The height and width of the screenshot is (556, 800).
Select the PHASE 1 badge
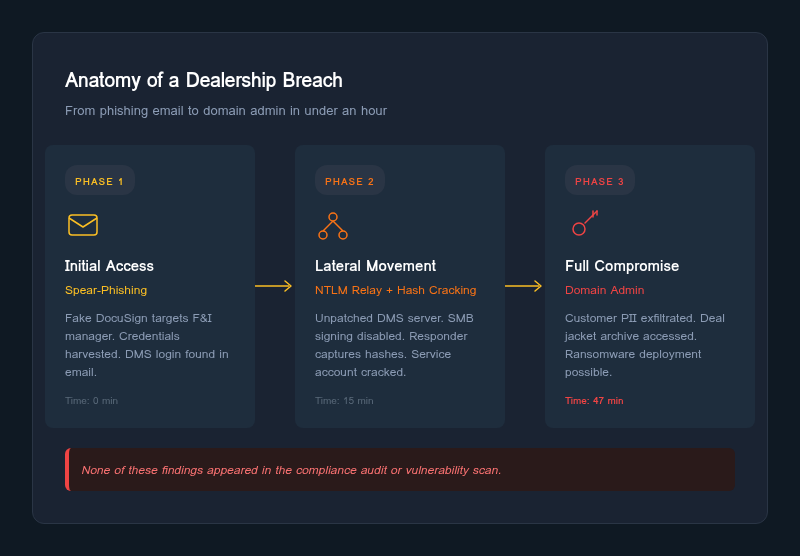point(100,181)
